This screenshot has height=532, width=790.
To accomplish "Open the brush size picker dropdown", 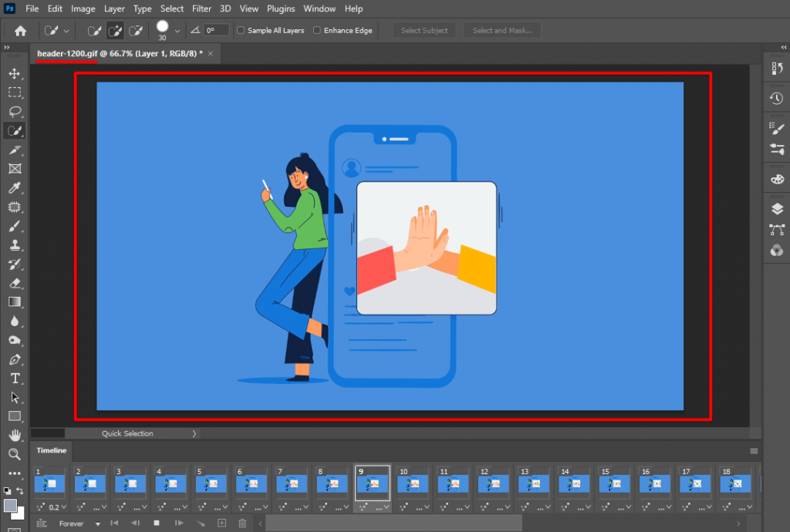I will [x=177, y=31].
